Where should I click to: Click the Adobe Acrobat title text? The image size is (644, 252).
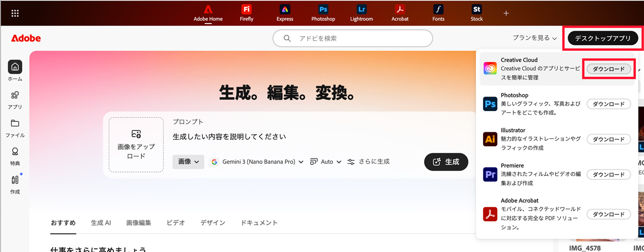coord(520,201)
